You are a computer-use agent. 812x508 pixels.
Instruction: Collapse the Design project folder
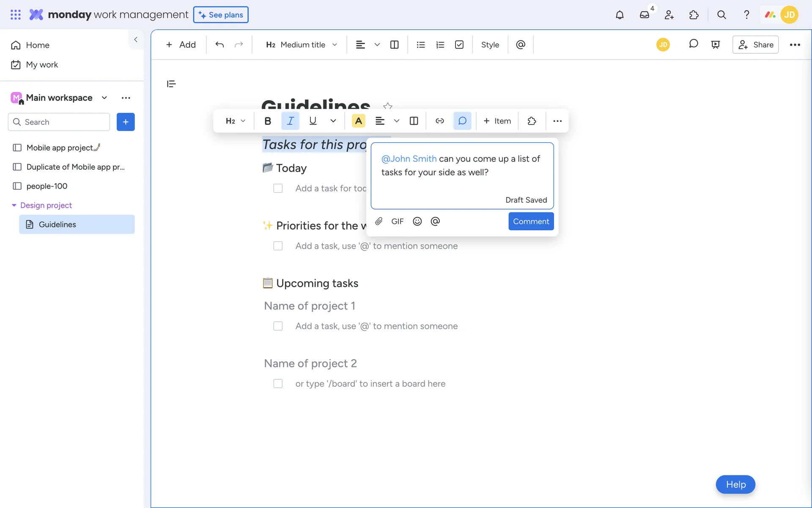pos(14,205)
